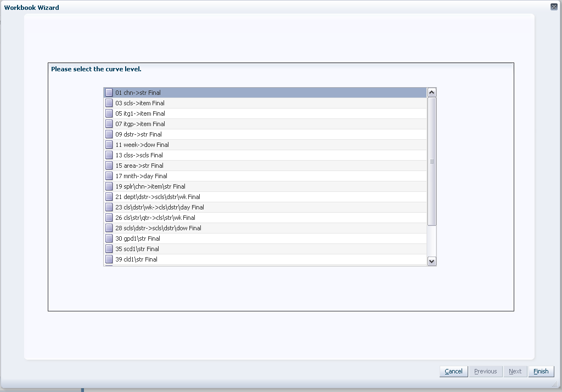Select the 15 area->str Final entry
The width and height of the screenshot is (562, 392).
tap(265, 166)
